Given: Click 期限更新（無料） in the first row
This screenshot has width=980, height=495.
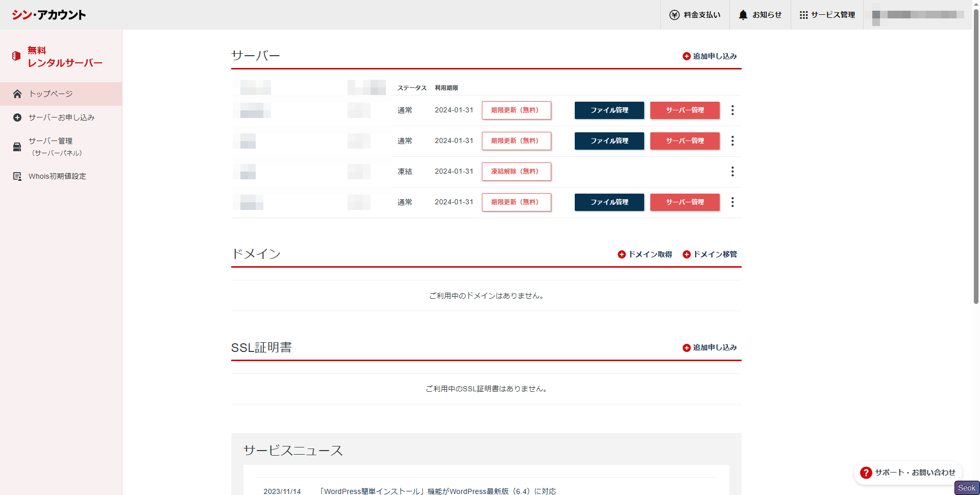Looking at the screenshot, I should point(516,110).
